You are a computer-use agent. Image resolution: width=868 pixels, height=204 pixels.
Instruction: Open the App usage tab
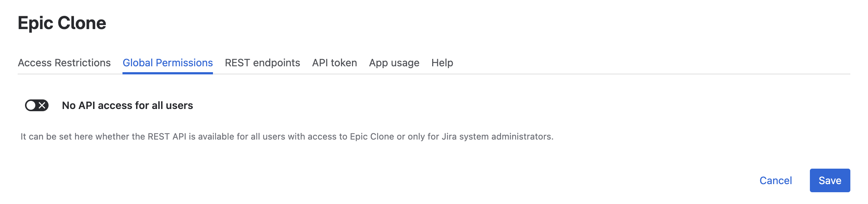click(394, 63)
